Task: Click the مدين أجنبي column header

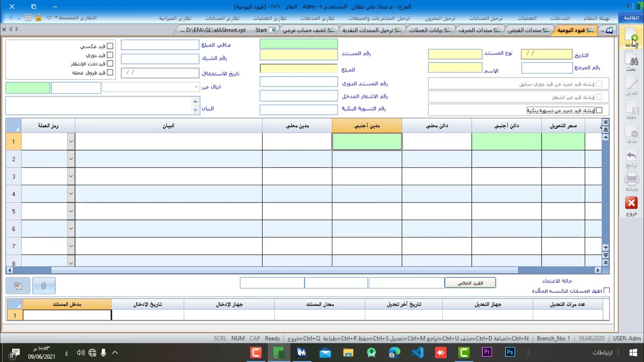Action: click(x=367, y=126)
